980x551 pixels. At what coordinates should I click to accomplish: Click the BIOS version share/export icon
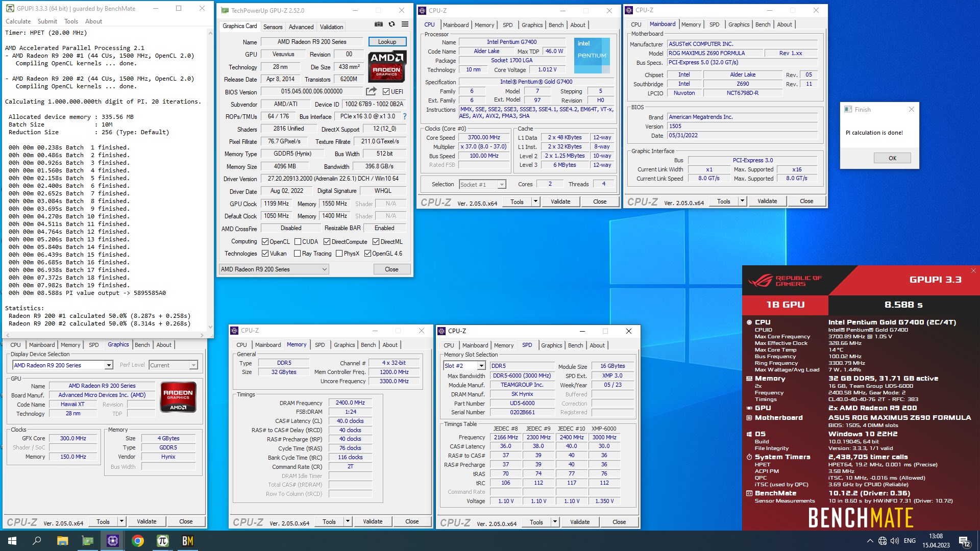click(371, 91)
